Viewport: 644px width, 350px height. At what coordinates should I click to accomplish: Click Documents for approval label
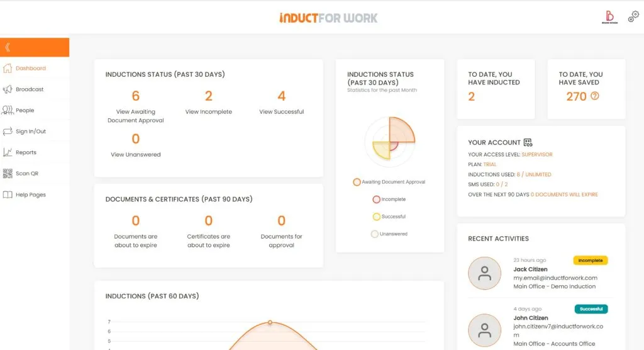click(281, 240)
